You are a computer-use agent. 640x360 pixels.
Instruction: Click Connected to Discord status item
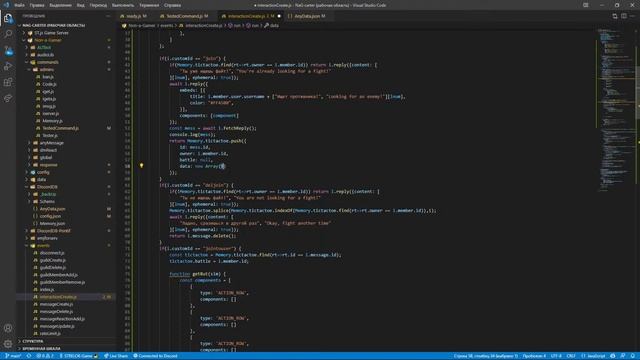(156, 356)
